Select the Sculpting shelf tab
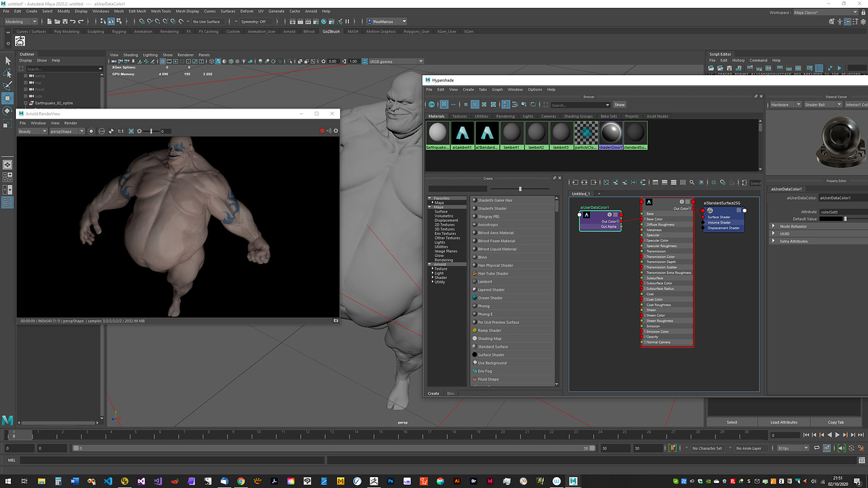Screen dimensions: 868x488 (x=95, y=32)
